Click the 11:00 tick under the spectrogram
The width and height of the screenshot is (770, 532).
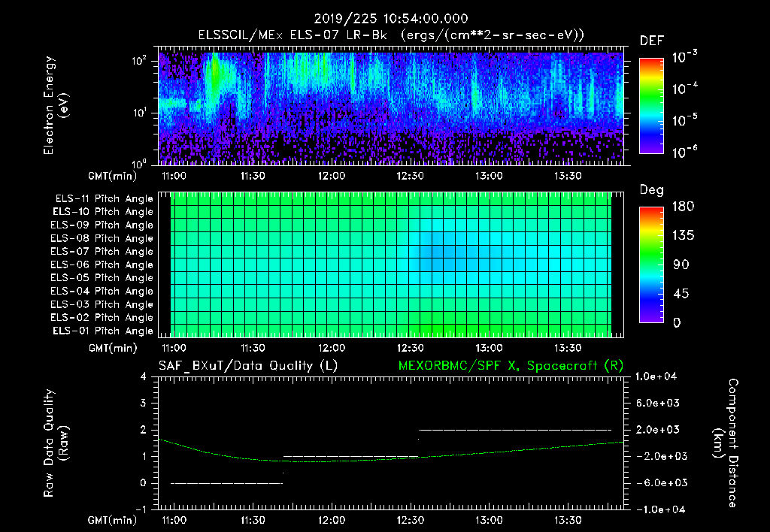(x=174, y=176)
